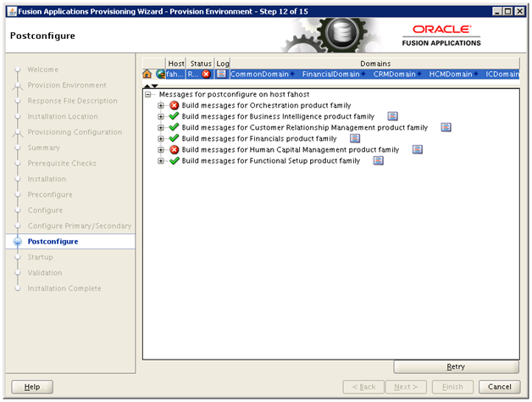
Task: Click the disabled Back button
Action: click(363, 387)
